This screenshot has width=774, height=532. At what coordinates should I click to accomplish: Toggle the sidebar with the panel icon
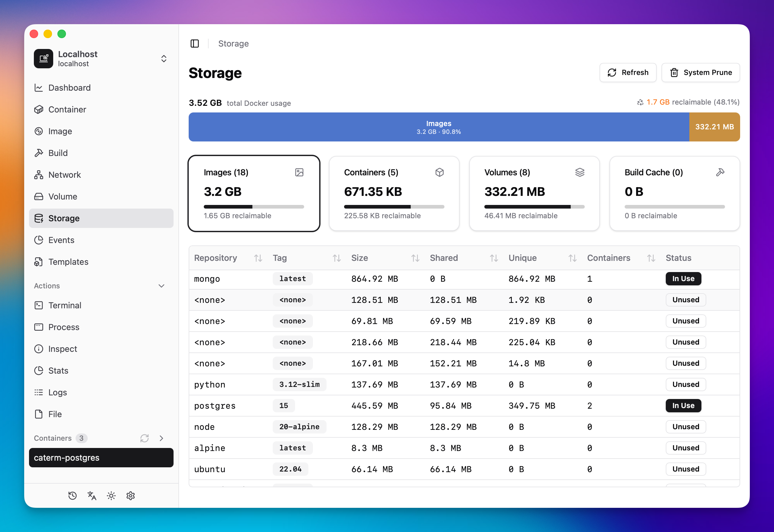tap(195, 43)
